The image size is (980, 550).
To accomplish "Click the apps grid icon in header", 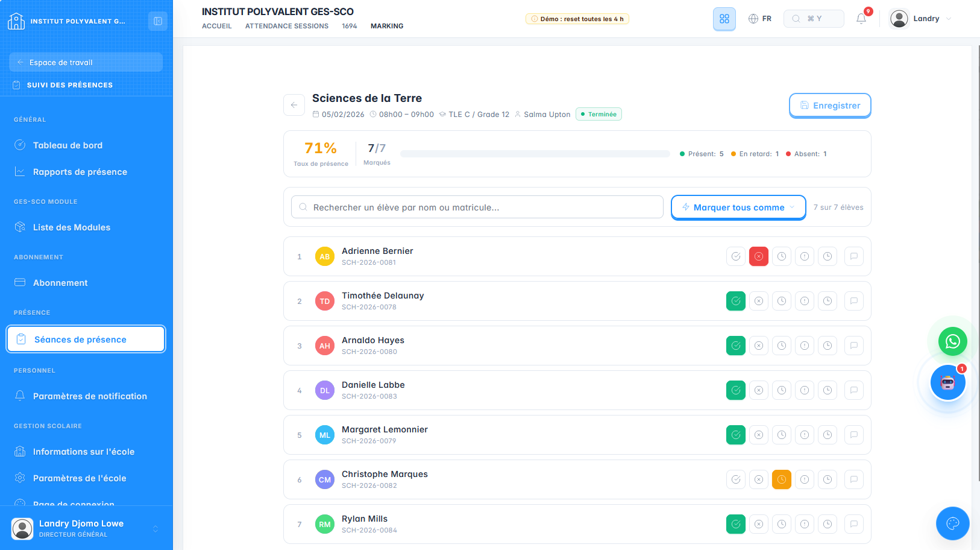I will tap(724, 19).
